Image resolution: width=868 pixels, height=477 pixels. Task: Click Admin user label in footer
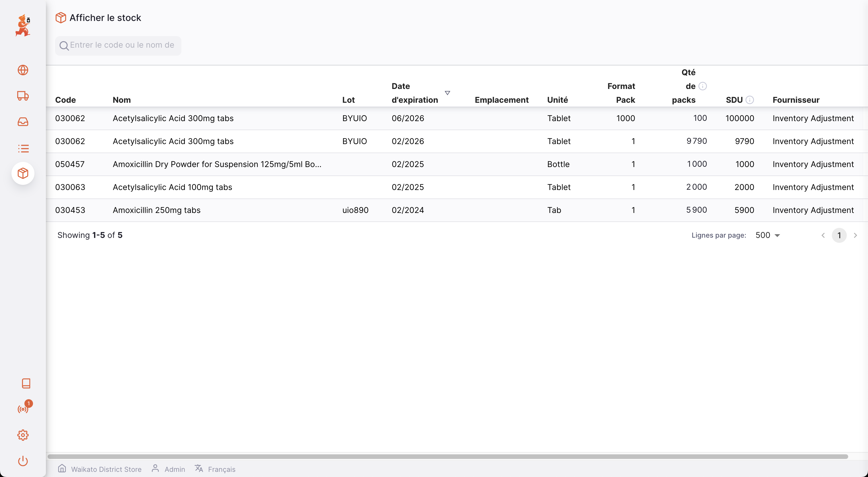click(175, 469)
